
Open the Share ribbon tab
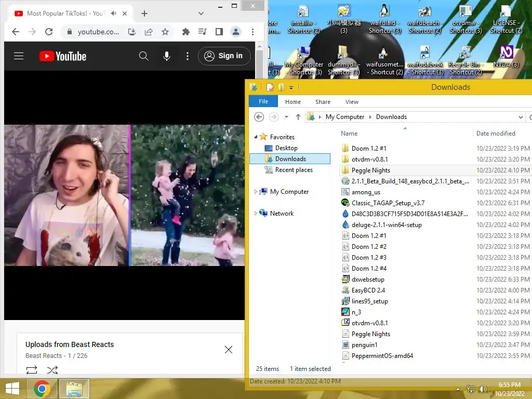[323, 102]
